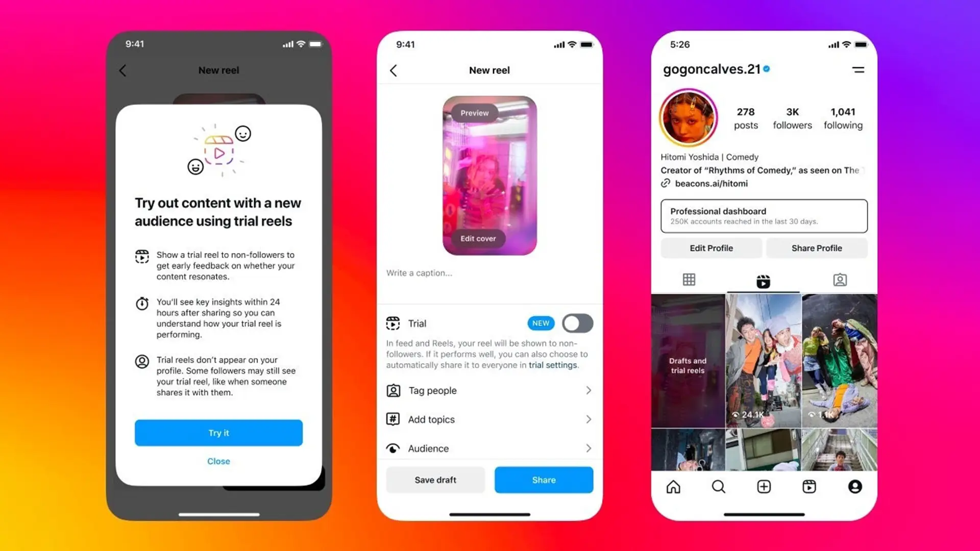Click Try it button on trial reels intro
Screen dimensions: 980x551
pyautogui.click(x=219, y=433)
